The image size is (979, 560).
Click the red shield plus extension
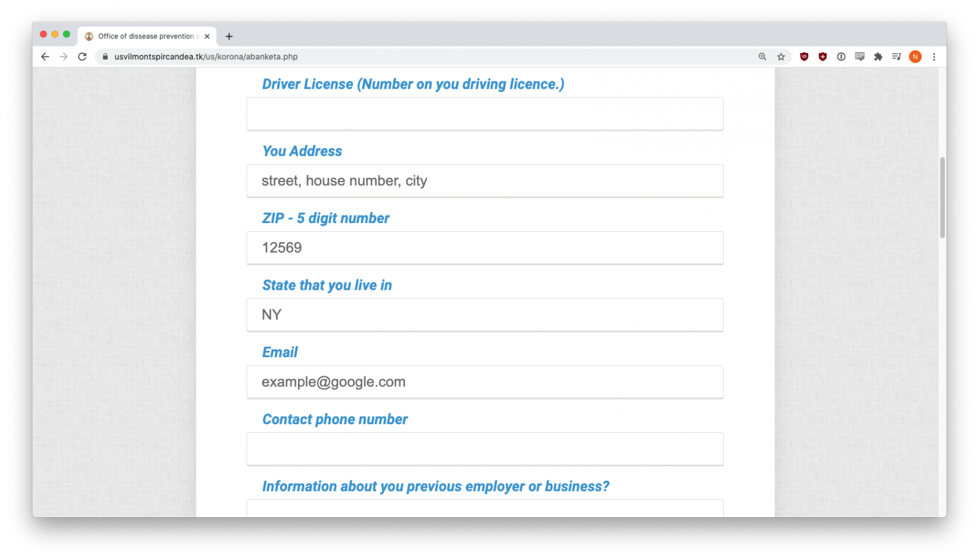pos(823,57)
